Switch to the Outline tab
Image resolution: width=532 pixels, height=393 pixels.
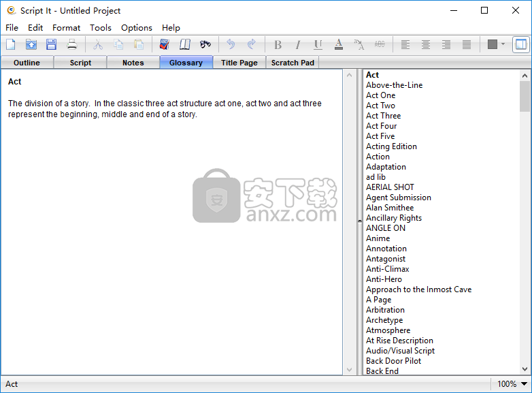pyautogui.click(x=27, y=63)
